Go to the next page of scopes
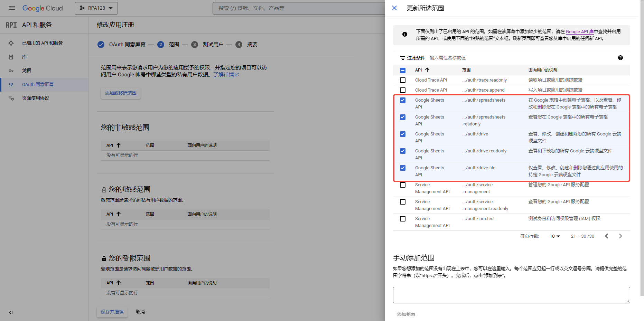 tap(620, 236)
